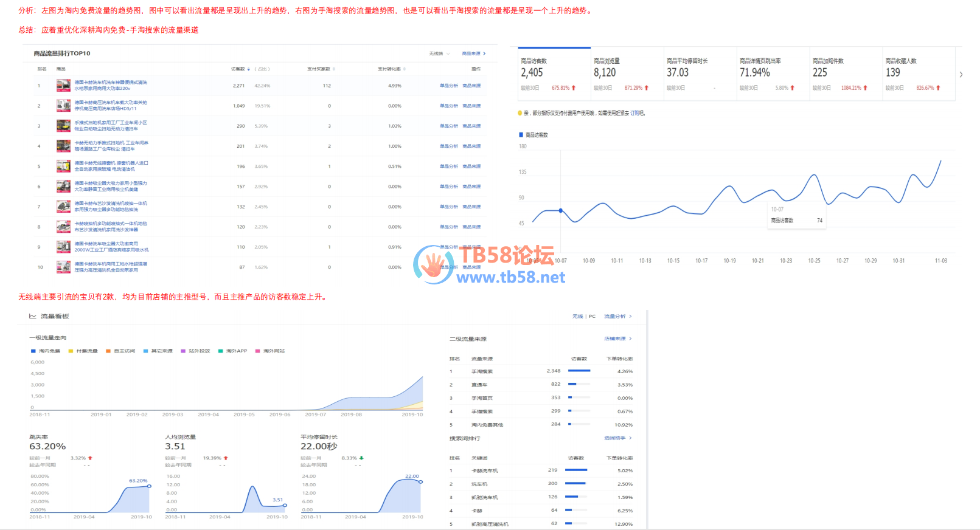Viewport: 980px width, 530px height.
Task: Sort by 支付买家数 column arrow
Action: tap(334, 69)
